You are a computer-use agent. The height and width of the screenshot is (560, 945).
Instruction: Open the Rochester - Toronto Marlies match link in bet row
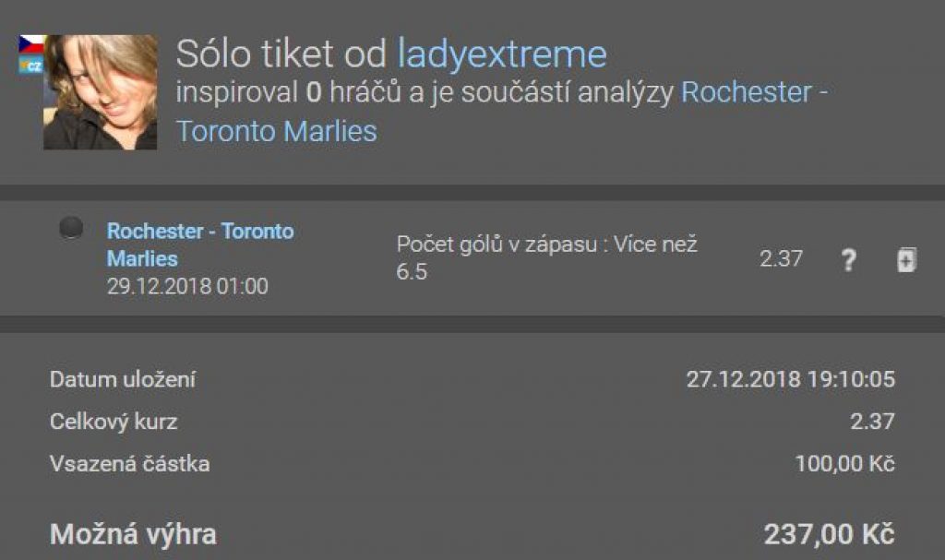pos(200,244)
